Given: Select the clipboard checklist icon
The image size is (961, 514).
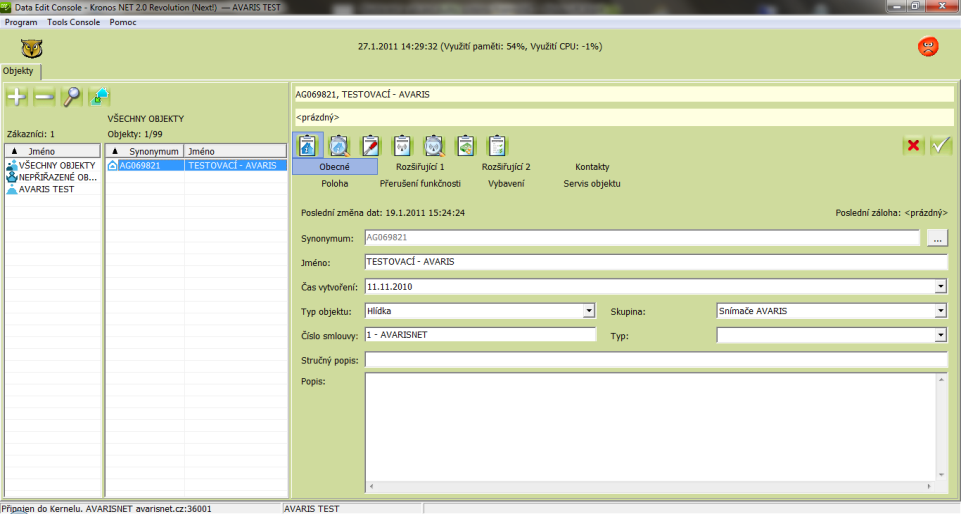Looking at the screenshot, I should pyautogui.click(x=497, y=146).
